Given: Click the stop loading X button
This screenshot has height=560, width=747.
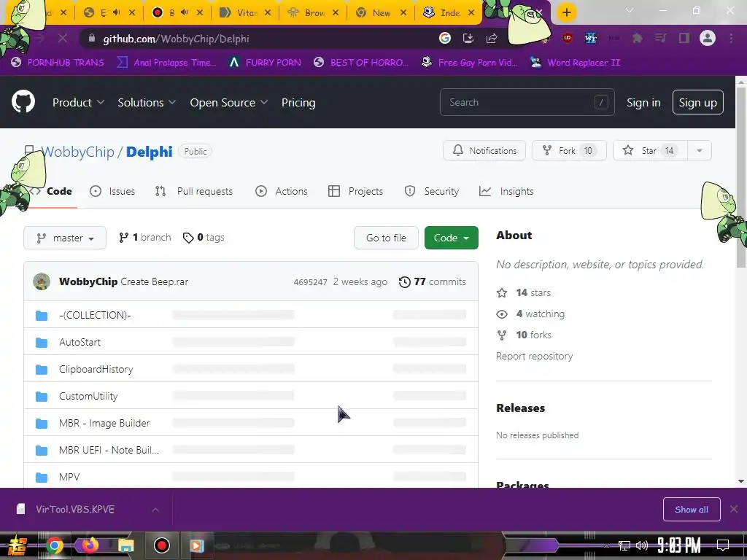Looking at the screenshot, I should coord(63,38).
